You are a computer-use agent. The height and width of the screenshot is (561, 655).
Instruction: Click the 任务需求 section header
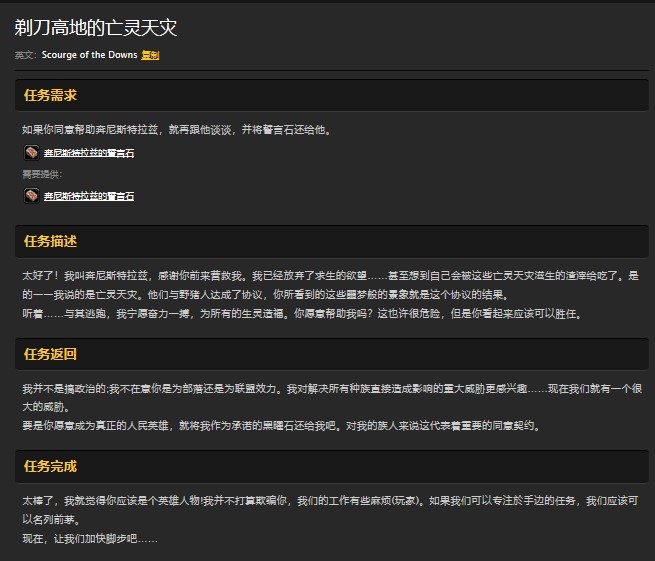50,95
